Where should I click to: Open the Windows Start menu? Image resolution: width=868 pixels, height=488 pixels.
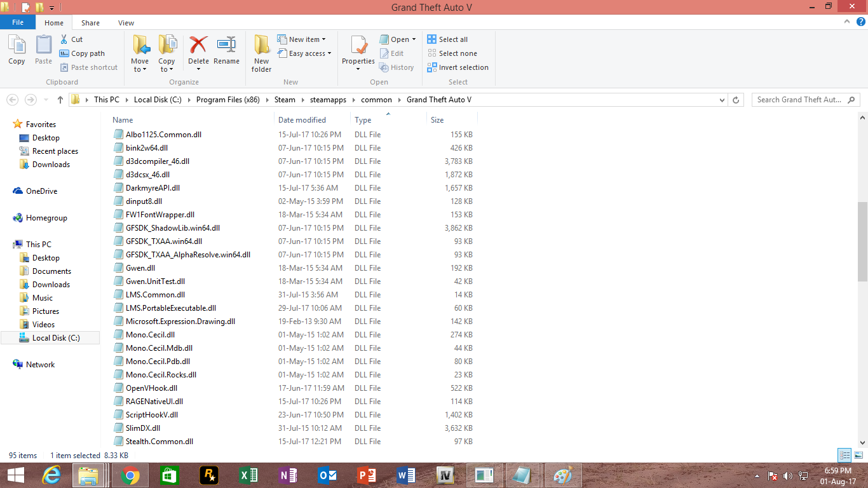[x=16, y=475]
